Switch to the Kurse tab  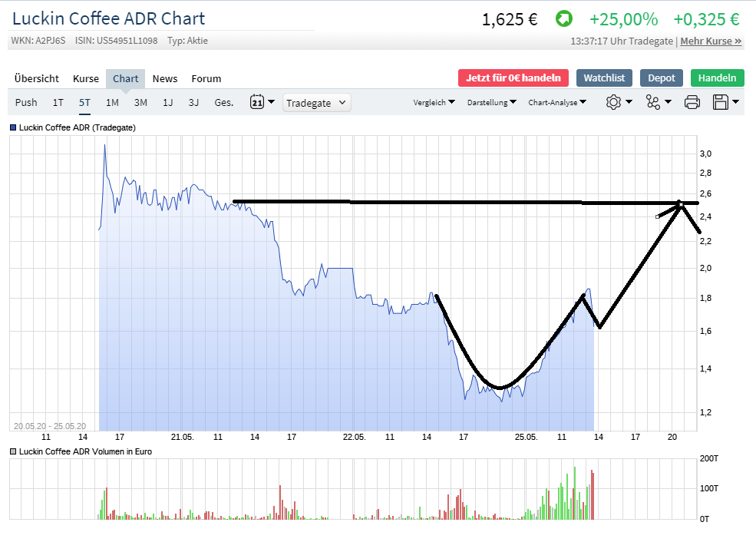click(x=86, y=78)
